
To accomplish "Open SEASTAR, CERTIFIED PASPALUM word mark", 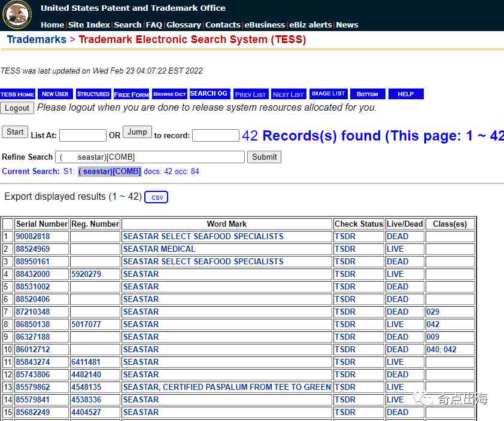I will [227, 387].
